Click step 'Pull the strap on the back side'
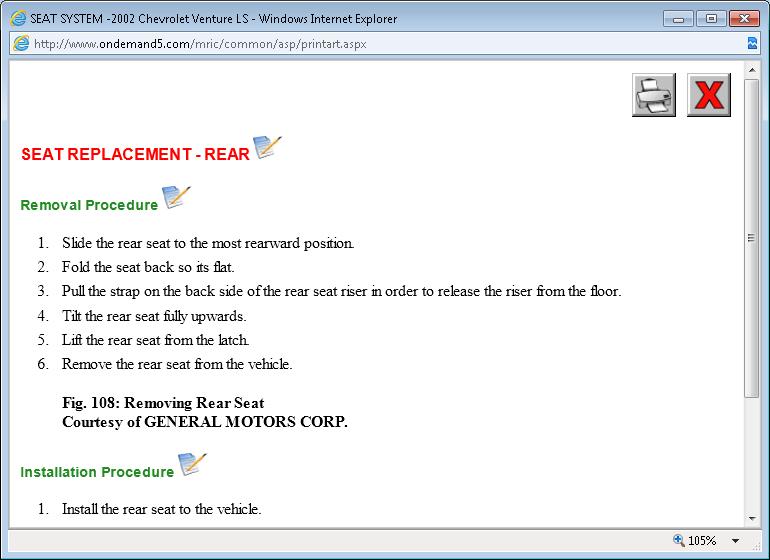 click(x=341, y=291)
